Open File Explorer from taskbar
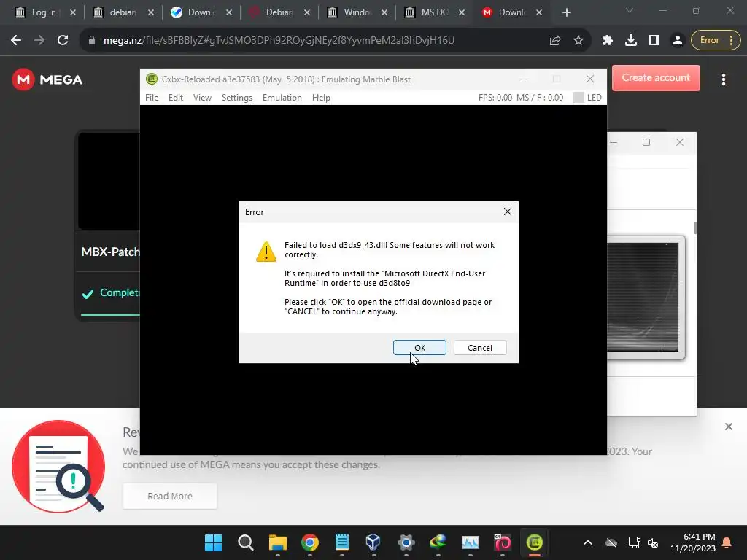This screenshot has width=747, height=560. click(278, 542)
